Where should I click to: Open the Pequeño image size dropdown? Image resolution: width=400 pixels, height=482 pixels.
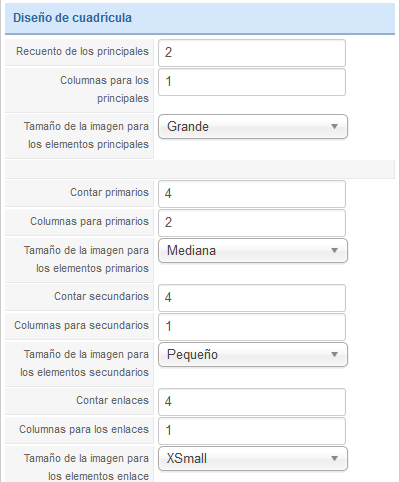pos(253,355)
